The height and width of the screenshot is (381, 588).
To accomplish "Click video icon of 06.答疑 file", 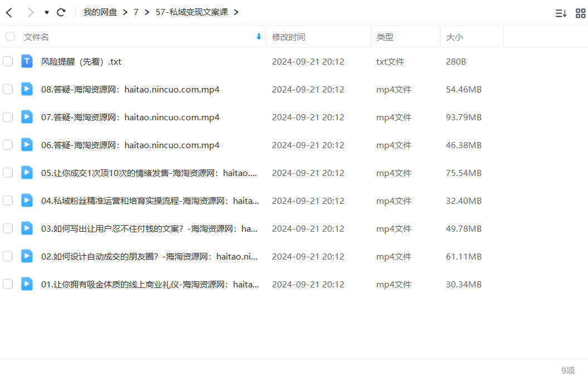I will (27, 145).
